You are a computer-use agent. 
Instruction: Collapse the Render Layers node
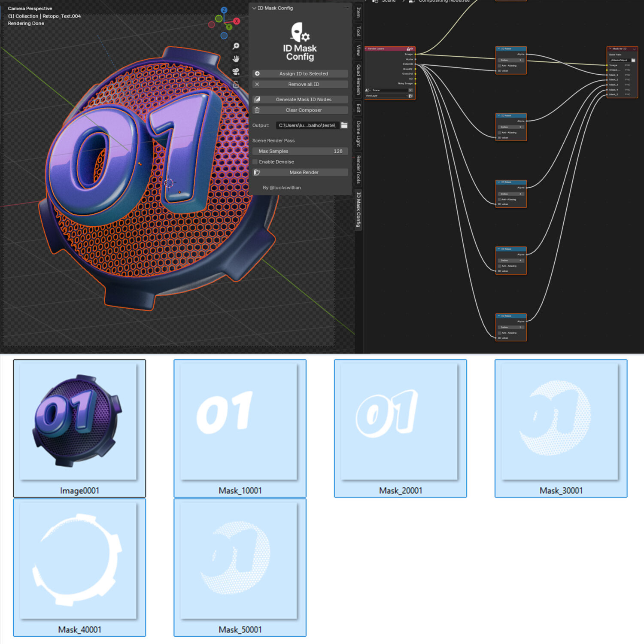pos(366,49)
